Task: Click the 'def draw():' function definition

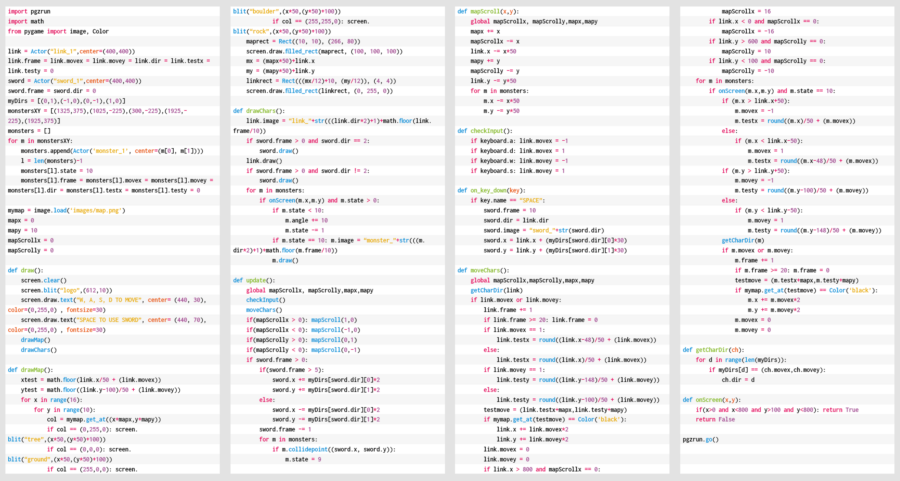Action: (x=25, y=270)
